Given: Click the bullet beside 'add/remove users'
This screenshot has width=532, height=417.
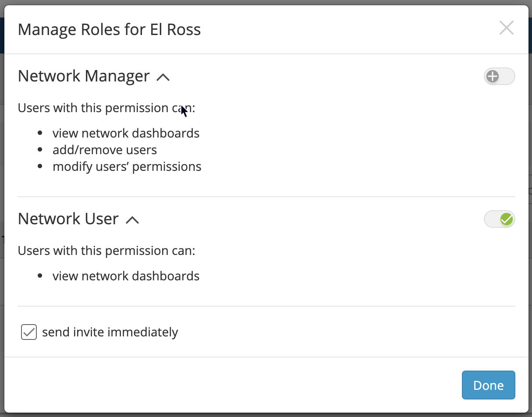Looking at the screenshot, I should pyautogui.click(x=40, y=150).
